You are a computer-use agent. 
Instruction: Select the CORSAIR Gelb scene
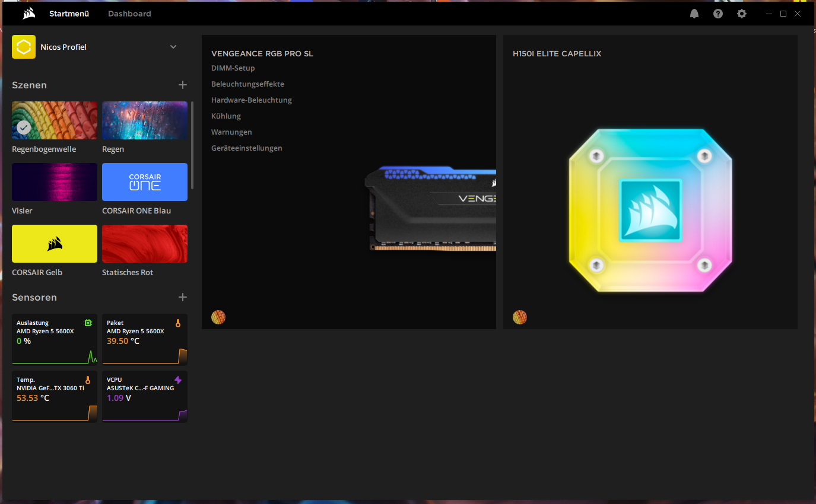click(55, 244)
